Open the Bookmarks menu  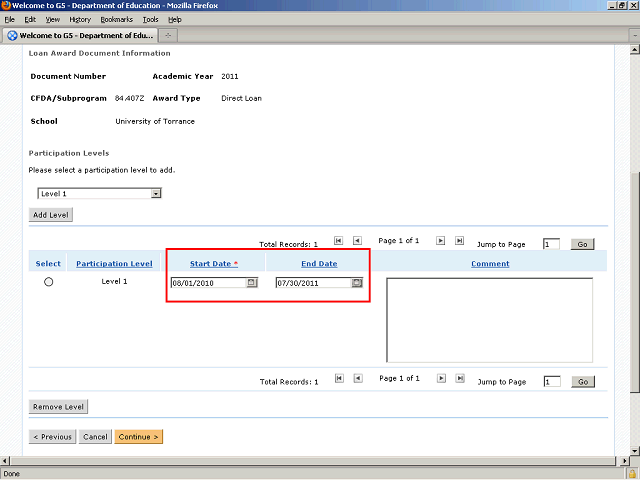click(117, 20)
